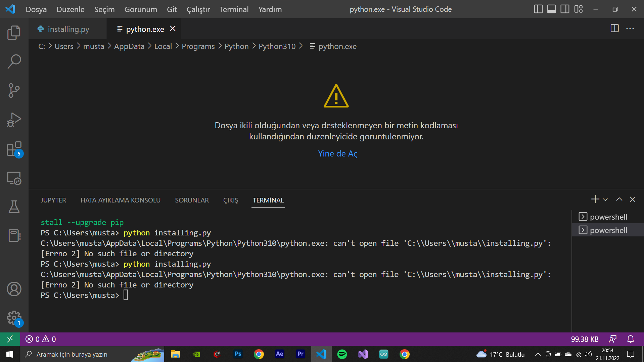Close the python.exe editor tab
This screenshot has width=644, height=362.
point(173,29)
